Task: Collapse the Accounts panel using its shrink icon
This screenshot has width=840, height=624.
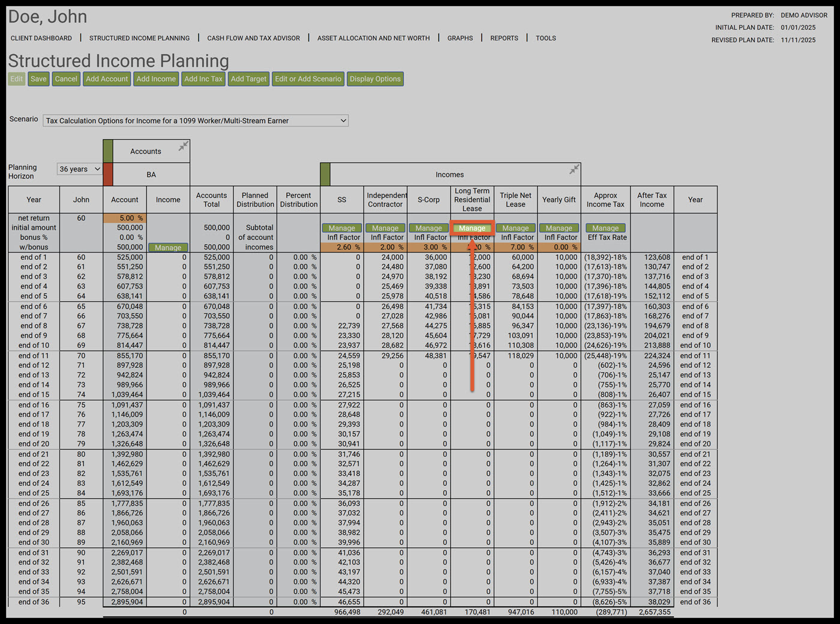Action: pos(184,146)
